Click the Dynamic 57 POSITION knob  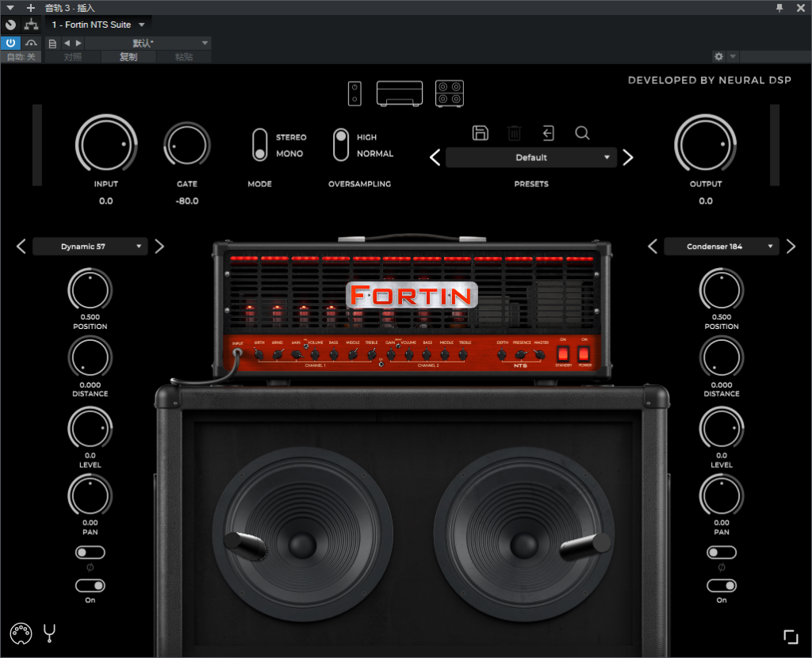point(90,290)
